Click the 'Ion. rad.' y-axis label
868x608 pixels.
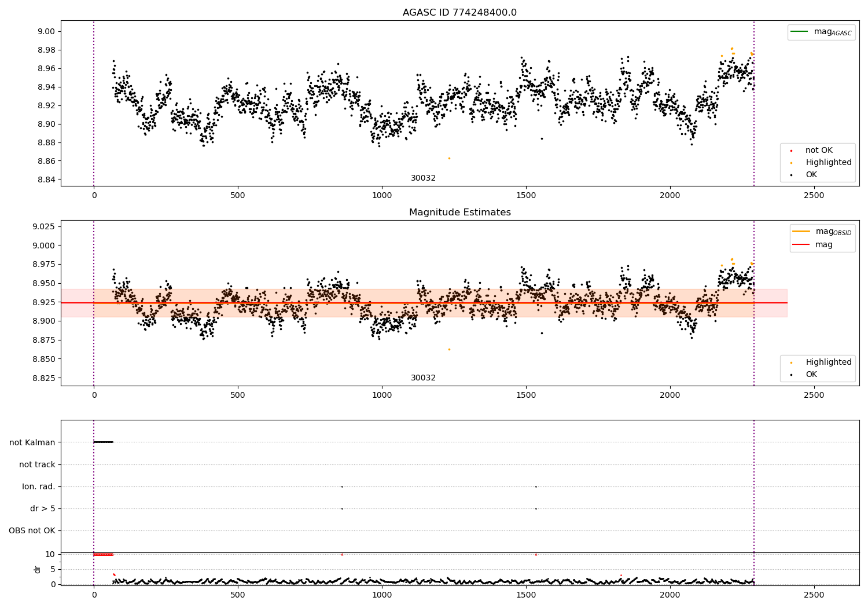pyautogui.click(x=39, y=486)
